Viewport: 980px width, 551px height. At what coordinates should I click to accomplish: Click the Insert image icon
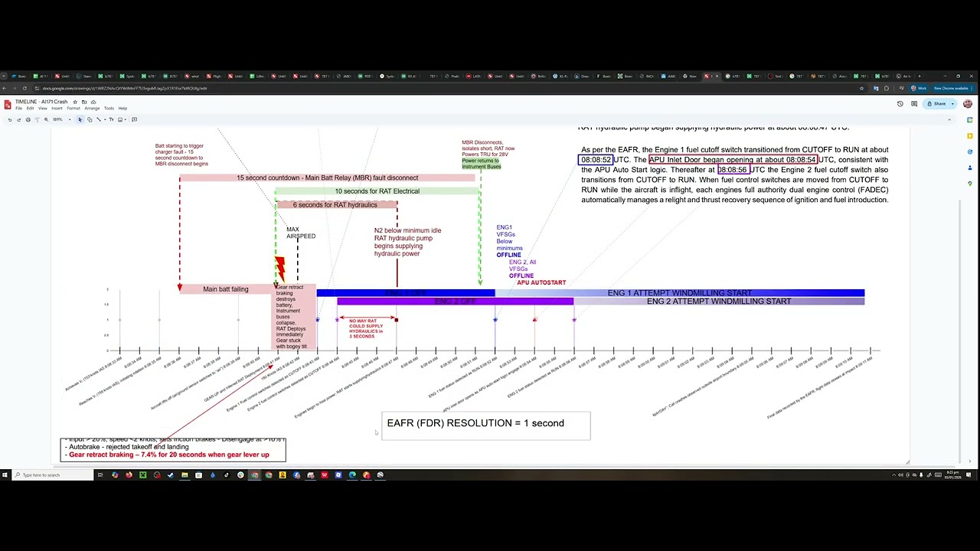pos(120,119)
